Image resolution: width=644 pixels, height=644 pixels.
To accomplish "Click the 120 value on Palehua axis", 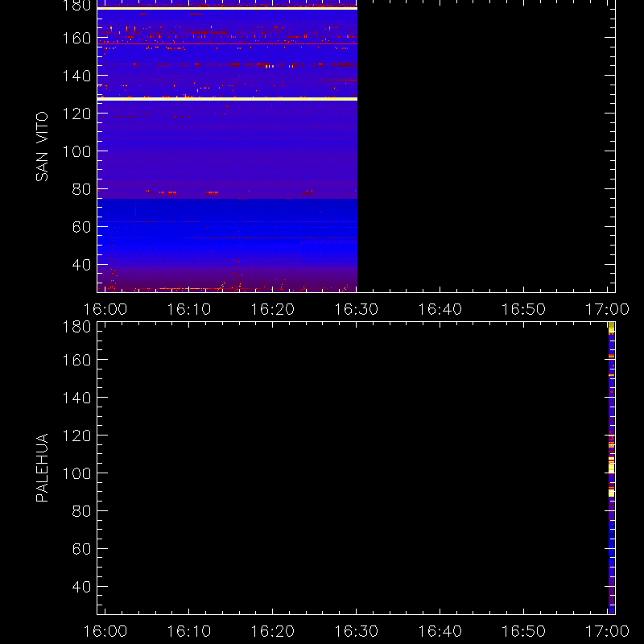I will pyautogui.click(x=76, y=436).
